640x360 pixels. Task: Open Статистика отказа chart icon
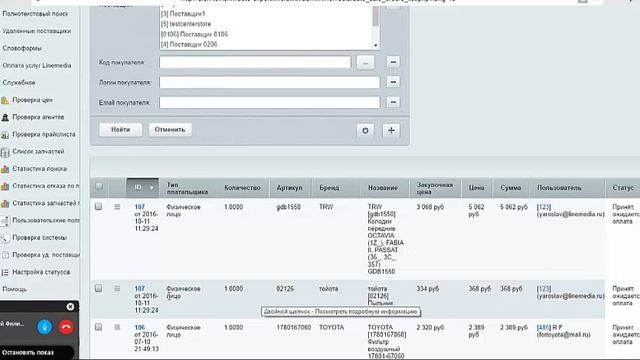pos(5,187)
